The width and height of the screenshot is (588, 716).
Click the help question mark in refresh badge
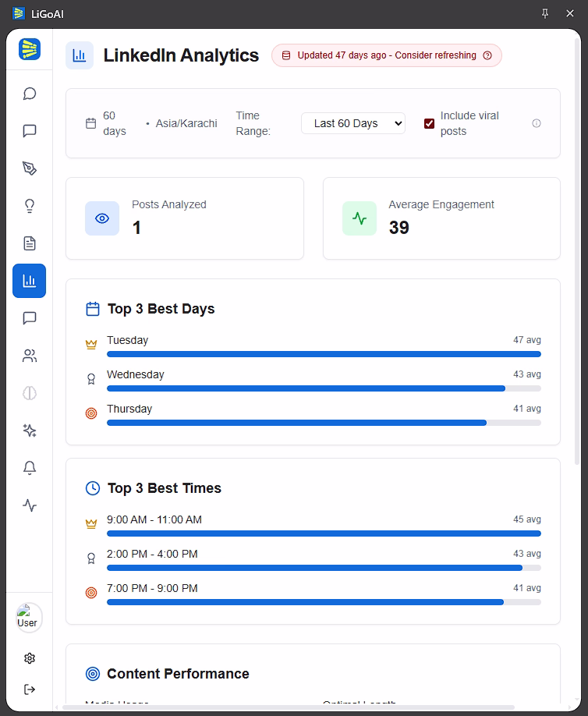click(x=487, y=55)
